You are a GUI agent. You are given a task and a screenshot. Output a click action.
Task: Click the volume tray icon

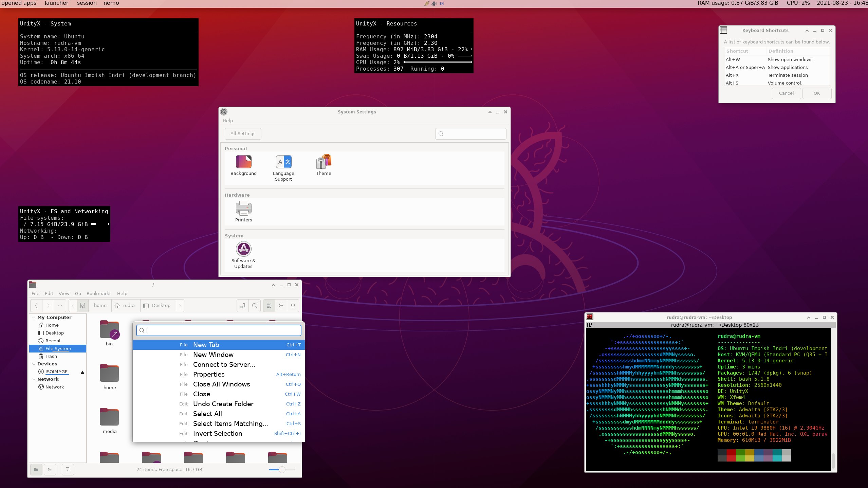(434, 3)
